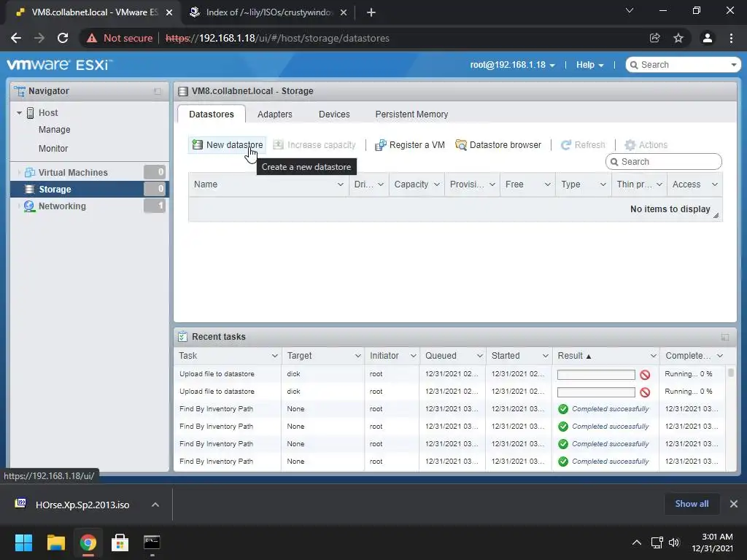Select Networking in the Navigator
The image size is (747, 560).
tap(62, 206)
